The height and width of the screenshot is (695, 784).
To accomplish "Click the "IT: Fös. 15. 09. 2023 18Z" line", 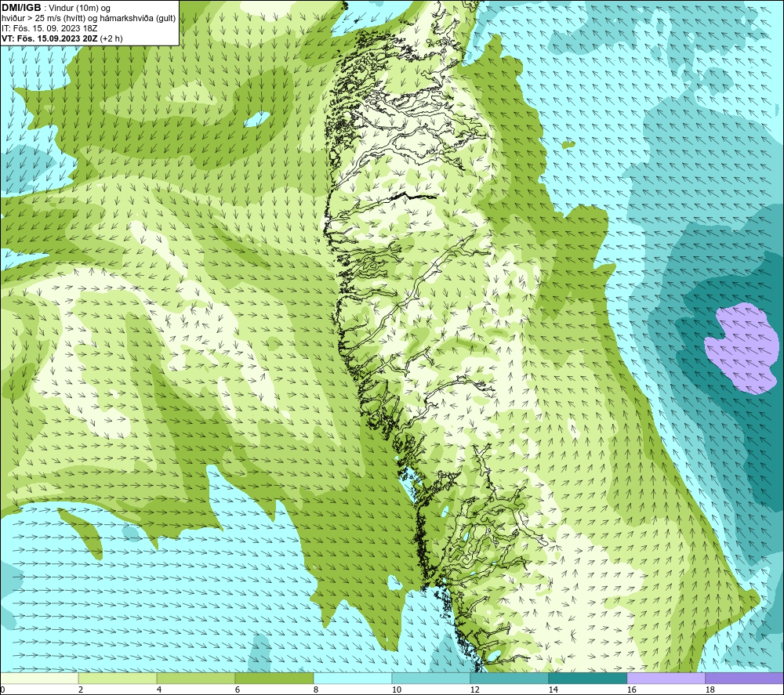I will (49, 28).
